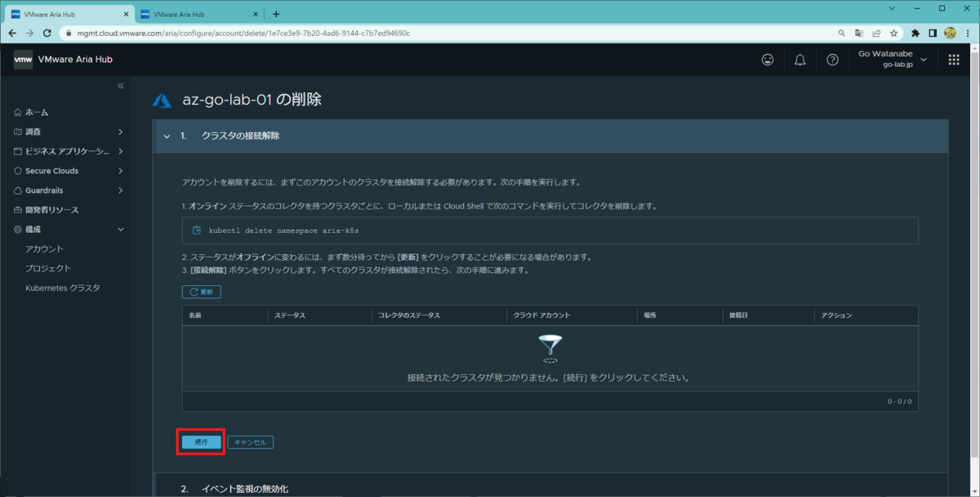Click the コレクタのステータス column header
The height and width of the screenshot is (497, 980).
[x=408, y=315]
